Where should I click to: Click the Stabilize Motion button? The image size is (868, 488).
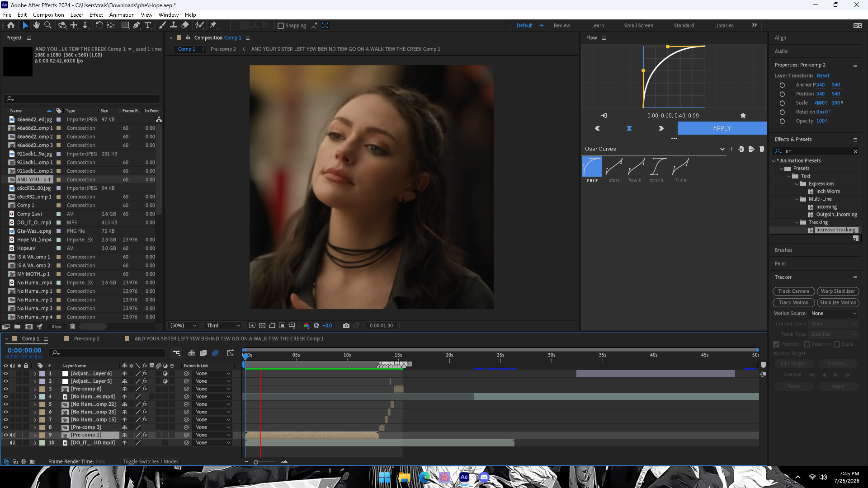pos(838,303)
